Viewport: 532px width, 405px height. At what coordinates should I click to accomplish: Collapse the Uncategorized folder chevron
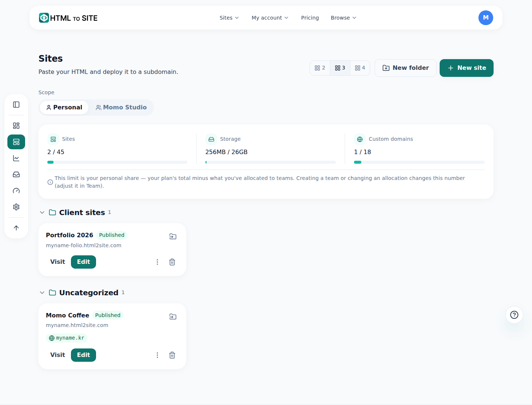pyautogui.click(x=42, y=293)
